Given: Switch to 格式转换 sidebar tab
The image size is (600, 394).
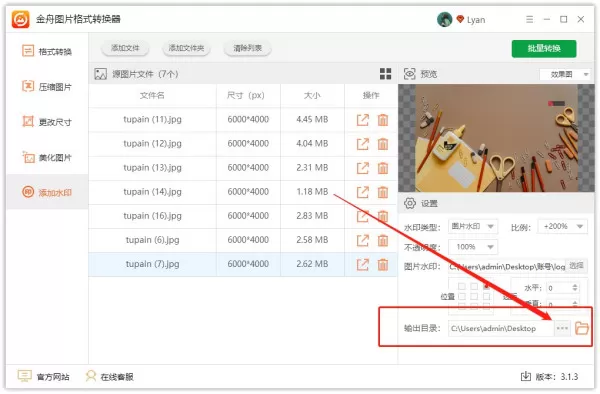Looking at the screenshot, I should (47, 51).
